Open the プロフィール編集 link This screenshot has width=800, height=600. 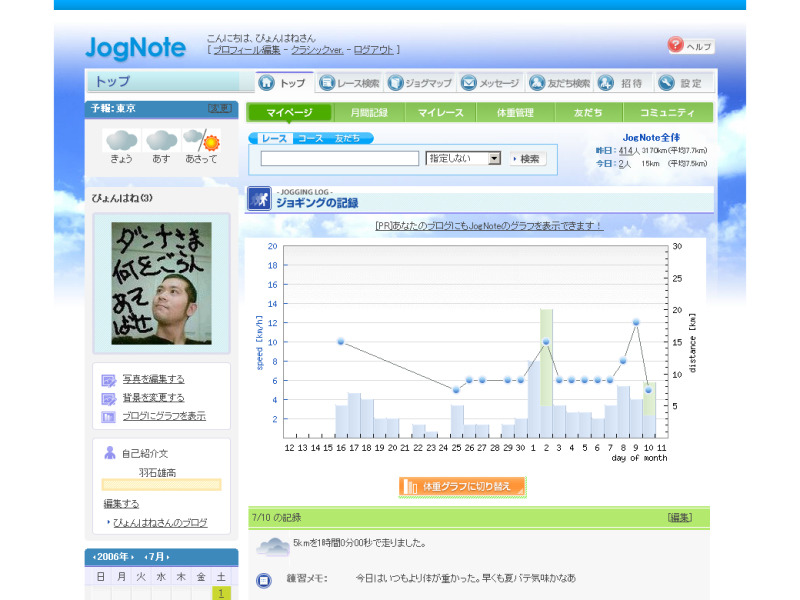click(x=247, y=50)
